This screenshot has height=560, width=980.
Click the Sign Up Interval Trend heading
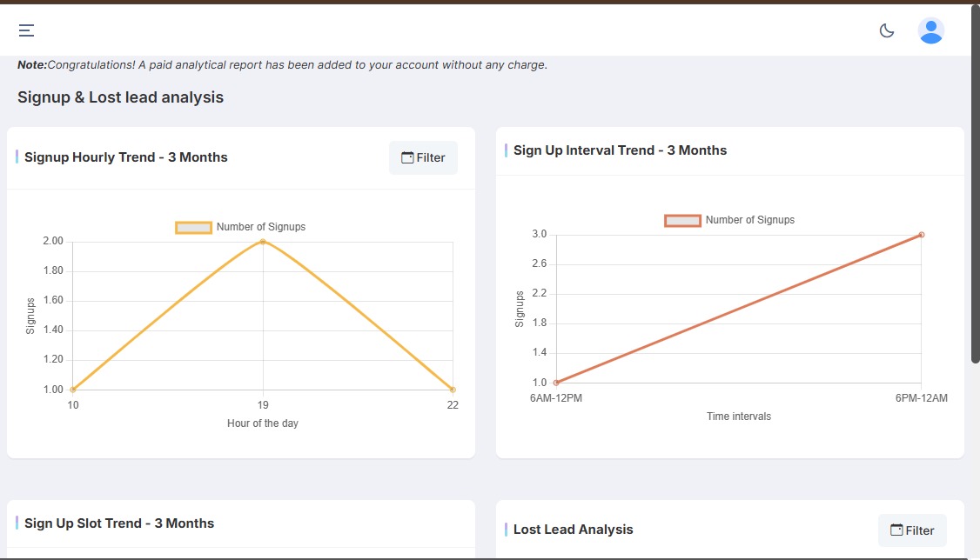tap(620, 150)
